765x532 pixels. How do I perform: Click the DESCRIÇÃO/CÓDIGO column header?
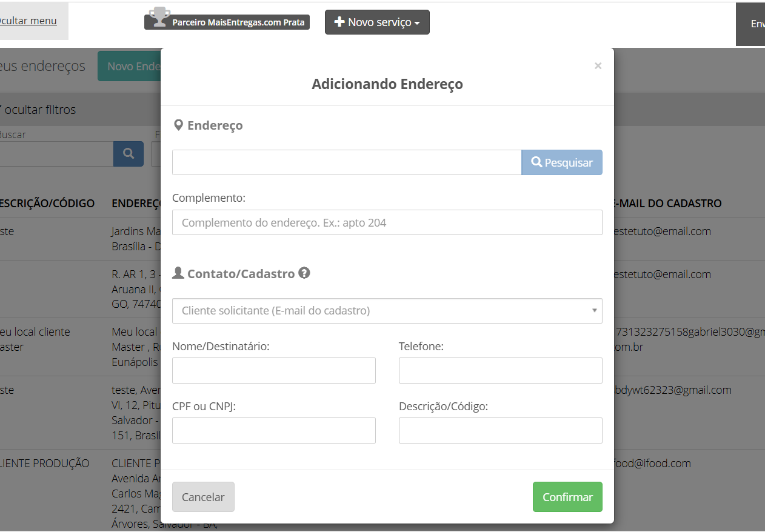(x=47, y=203)
